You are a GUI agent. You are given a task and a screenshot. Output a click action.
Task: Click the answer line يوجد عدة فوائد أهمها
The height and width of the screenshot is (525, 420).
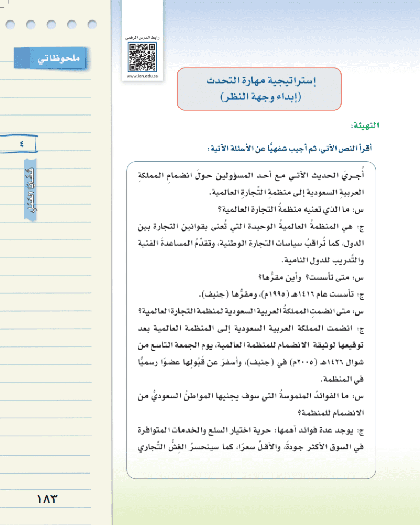point(251,430)
